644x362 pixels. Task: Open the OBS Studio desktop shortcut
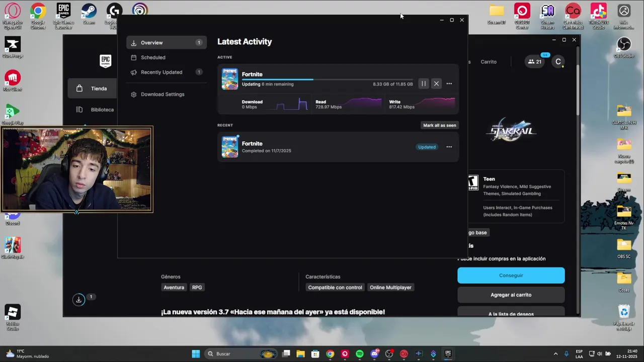pos(624,48)
